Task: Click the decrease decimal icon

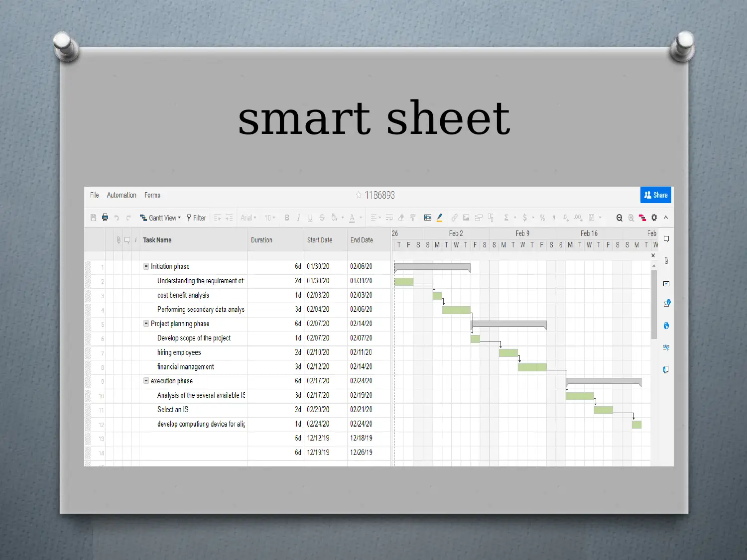Action: tap(566, 218)
